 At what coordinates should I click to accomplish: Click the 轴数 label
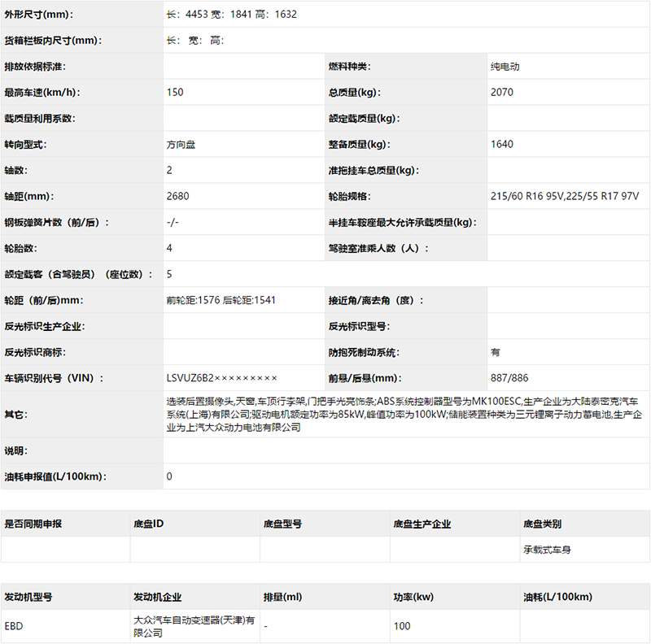point(15,171)
